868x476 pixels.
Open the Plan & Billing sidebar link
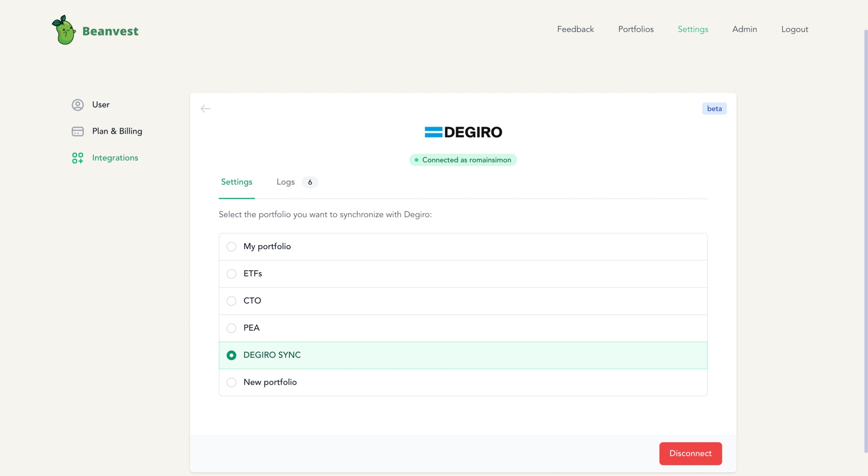click(x=117, y=132)
